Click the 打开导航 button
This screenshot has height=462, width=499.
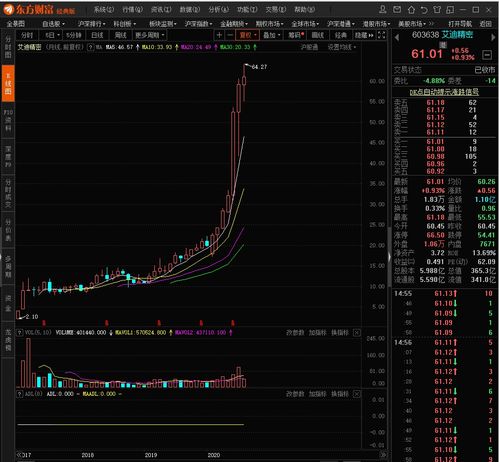tap(460, 24)
